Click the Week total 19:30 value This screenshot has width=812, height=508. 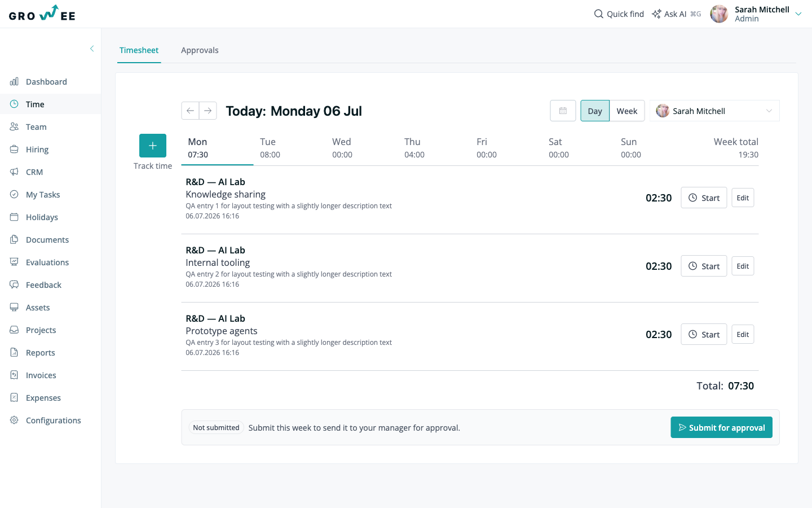pyautogui.click(x=748, y=155)
